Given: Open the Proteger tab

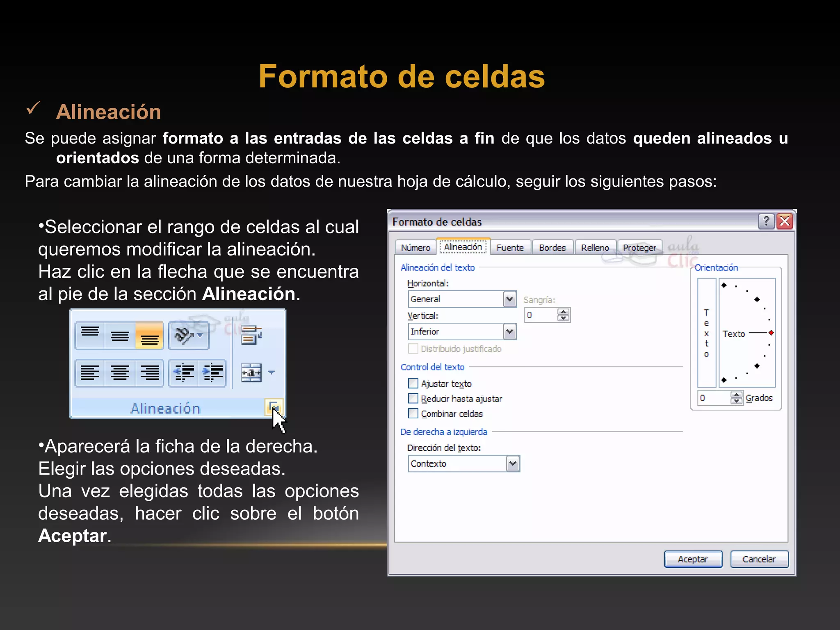Looking at the screenshot, I should (639, 248).
